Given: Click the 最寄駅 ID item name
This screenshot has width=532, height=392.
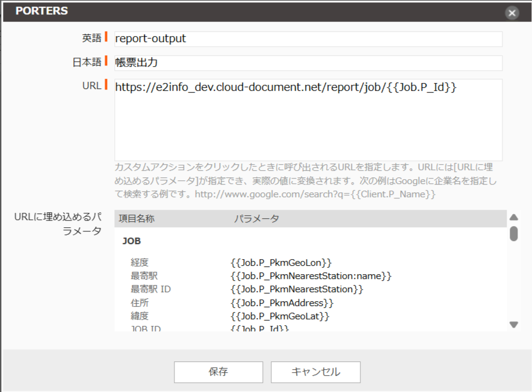Looking at the screenshot, I should click(x=151, y=289).
